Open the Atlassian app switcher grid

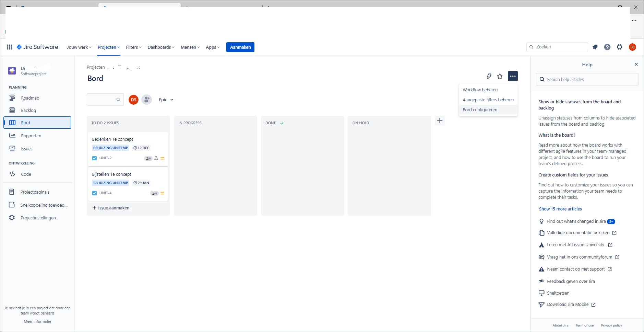point(9,47)
